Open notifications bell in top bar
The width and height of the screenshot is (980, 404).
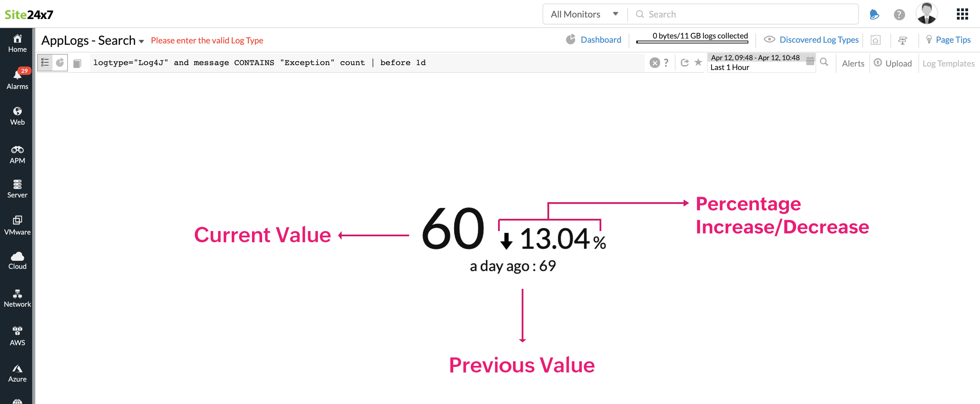874,14
